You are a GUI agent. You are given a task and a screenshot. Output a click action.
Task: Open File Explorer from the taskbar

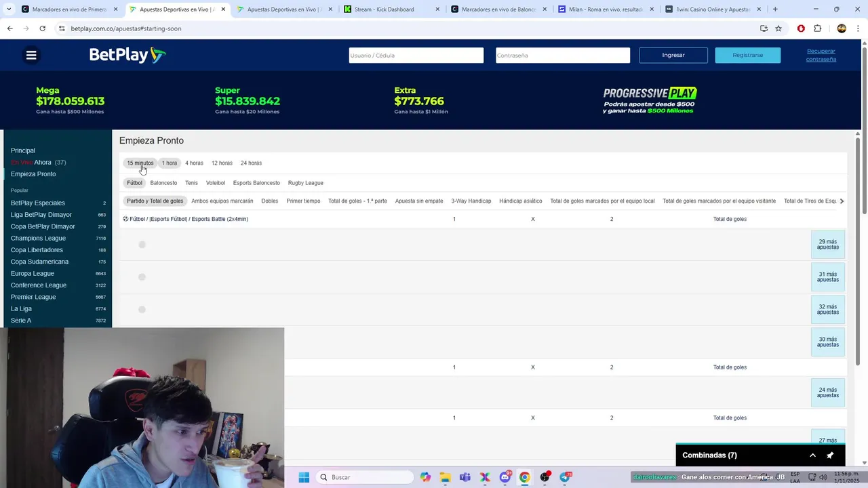click(x=445, y=477)
